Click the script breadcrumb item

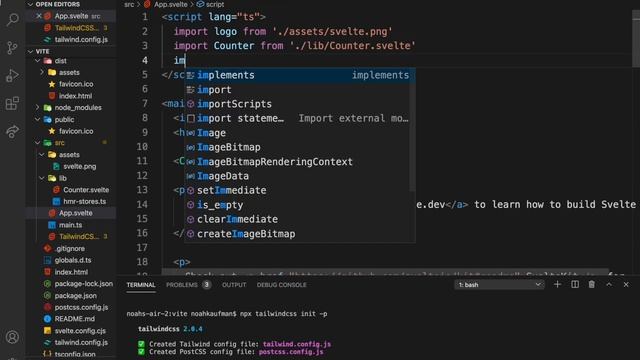[x=215, y=4]
